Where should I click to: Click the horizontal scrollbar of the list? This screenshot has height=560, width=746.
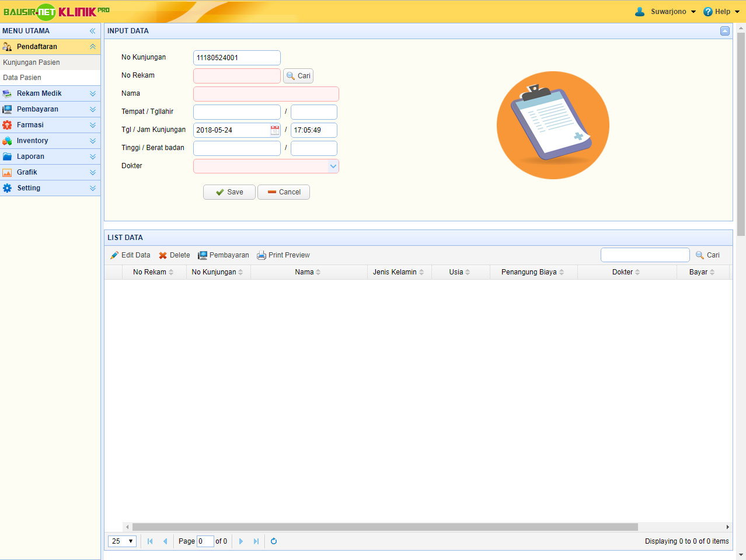coord(385,527)
